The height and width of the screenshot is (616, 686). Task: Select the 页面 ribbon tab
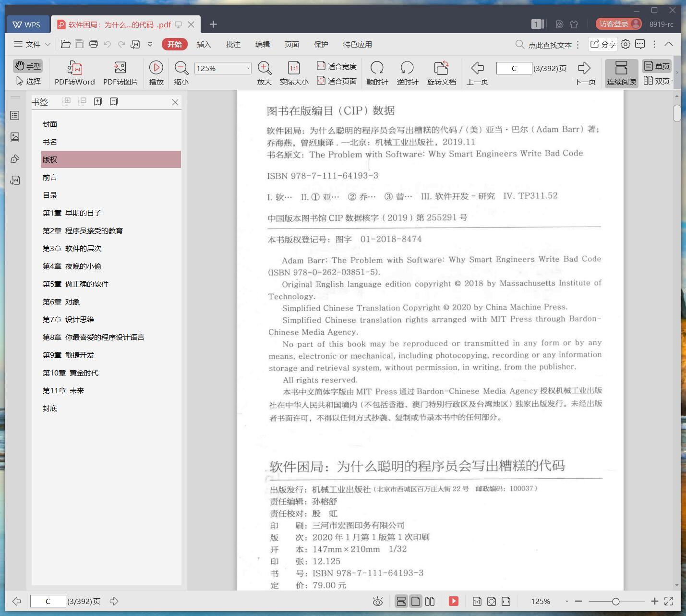click(292, 44)
